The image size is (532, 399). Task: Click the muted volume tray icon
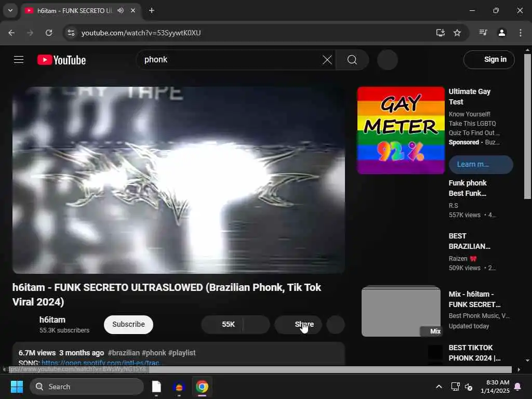click(x=469, y=387)
